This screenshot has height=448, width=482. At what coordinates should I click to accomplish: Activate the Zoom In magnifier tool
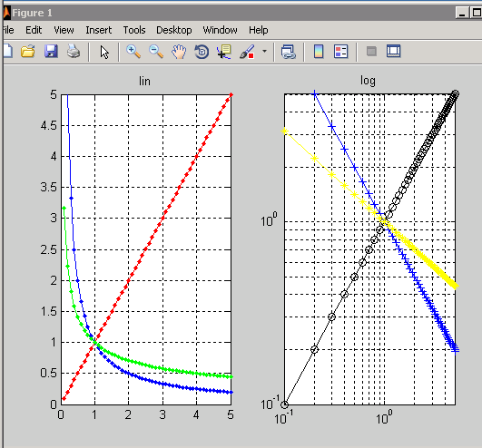[133, 52]
